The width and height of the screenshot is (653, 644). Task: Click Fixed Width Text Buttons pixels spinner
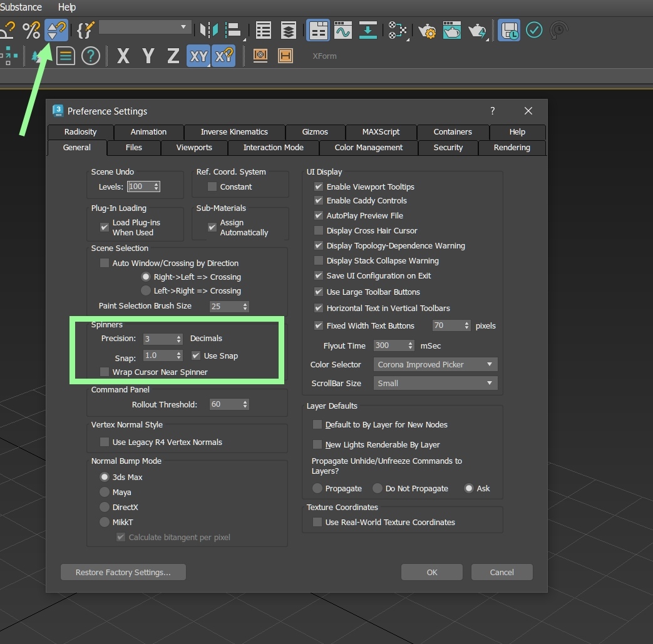466,325
